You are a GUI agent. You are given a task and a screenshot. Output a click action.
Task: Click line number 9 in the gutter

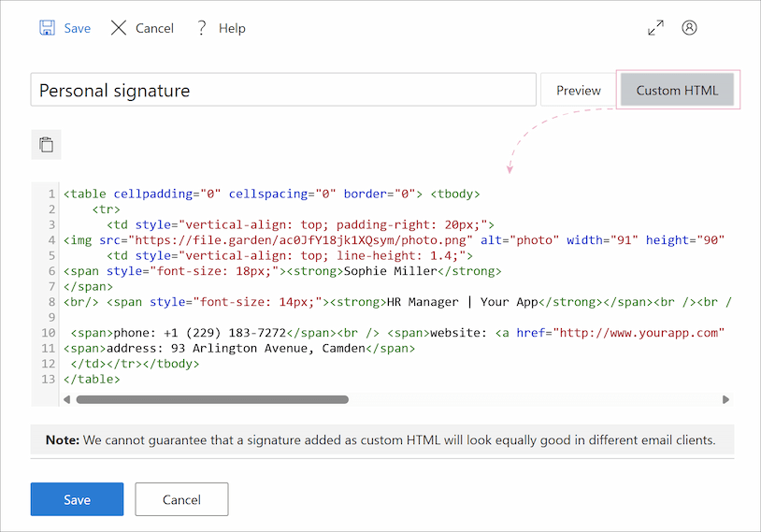pyautogui.click(x=51, y=318)
